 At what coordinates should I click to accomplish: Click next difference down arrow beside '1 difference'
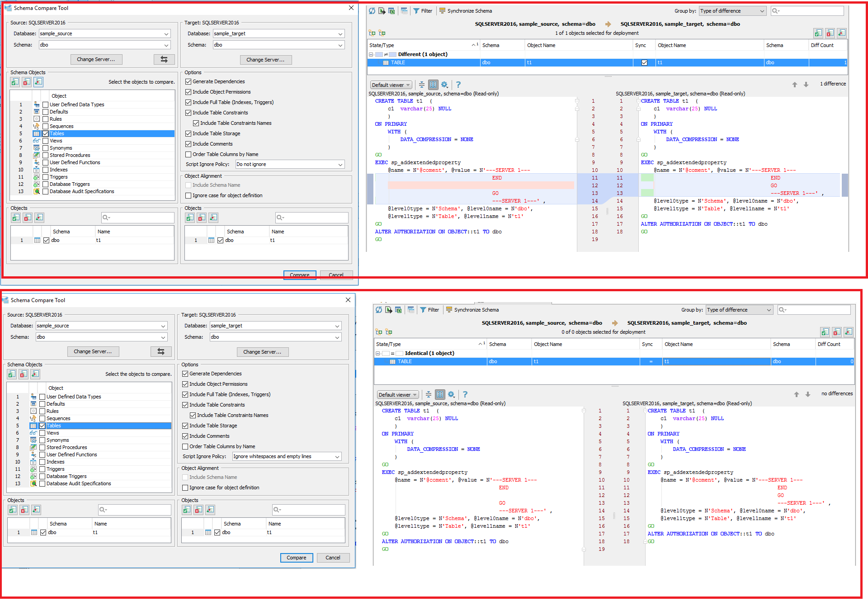(x=806, y=85)
